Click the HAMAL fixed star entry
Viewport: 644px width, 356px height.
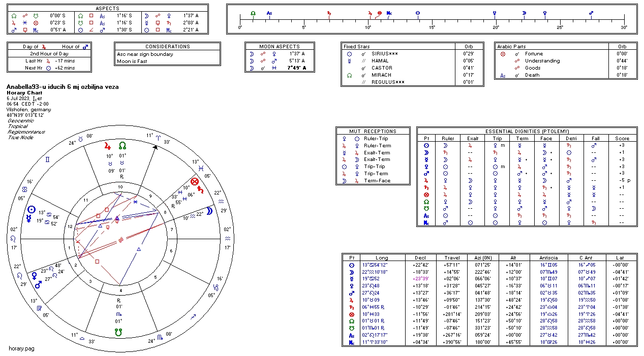point(381,60)
